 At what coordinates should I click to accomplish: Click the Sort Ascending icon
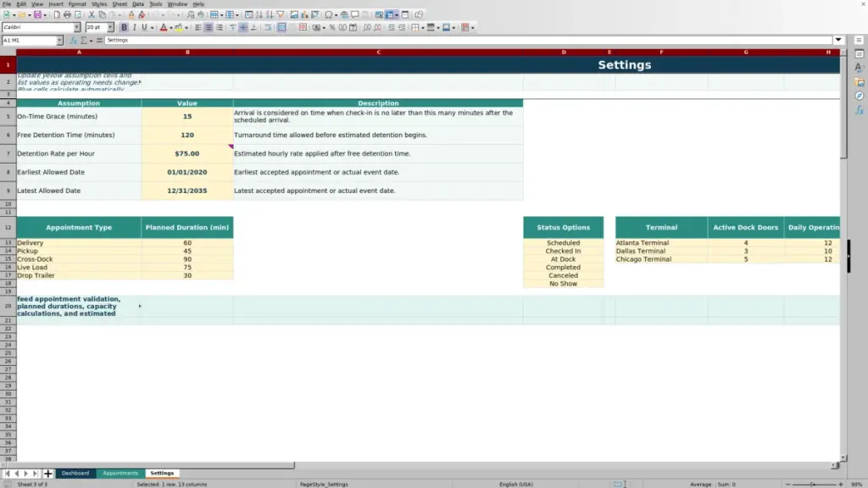(x=259, y=14)
